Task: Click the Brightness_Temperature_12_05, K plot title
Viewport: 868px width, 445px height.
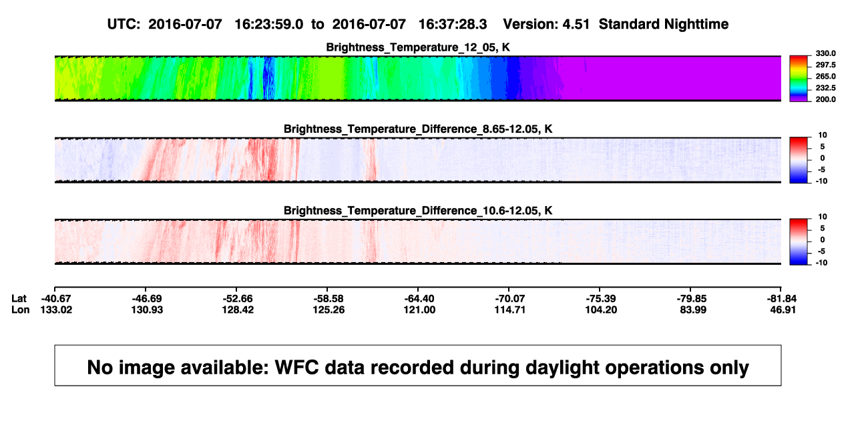Action: pos(418,47)
